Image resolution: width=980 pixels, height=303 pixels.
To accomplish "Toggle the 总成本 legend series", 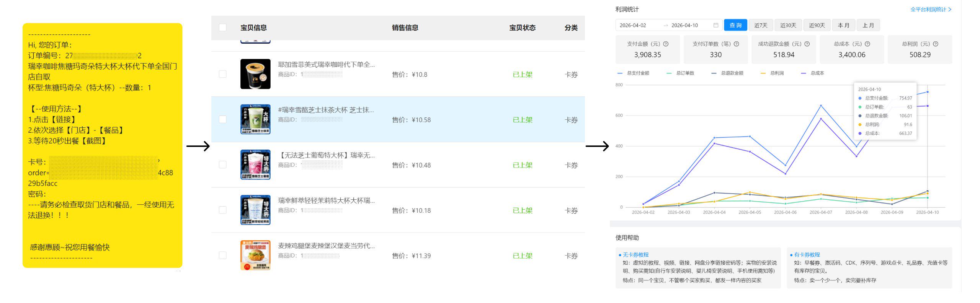I will pos(813,73).
